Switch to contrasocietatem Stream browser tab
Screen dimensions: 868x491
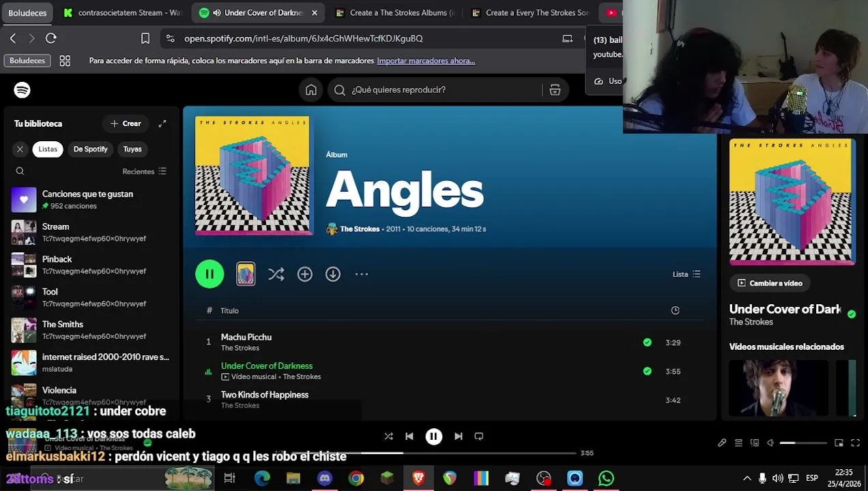[121, 12]
